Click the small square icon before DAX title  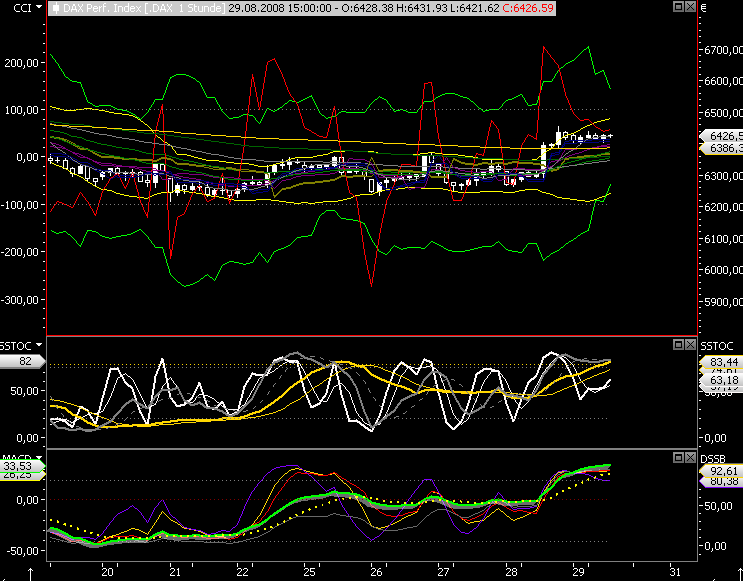pyautogui.click(x=54, y=7)
